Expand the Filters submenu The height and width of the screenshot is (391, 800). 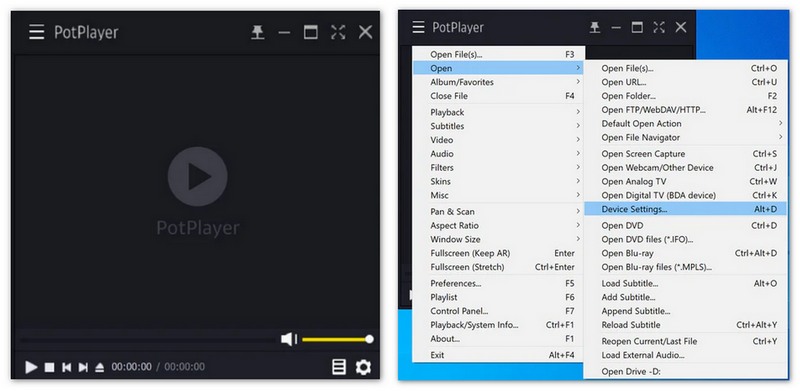coord(498,167)
